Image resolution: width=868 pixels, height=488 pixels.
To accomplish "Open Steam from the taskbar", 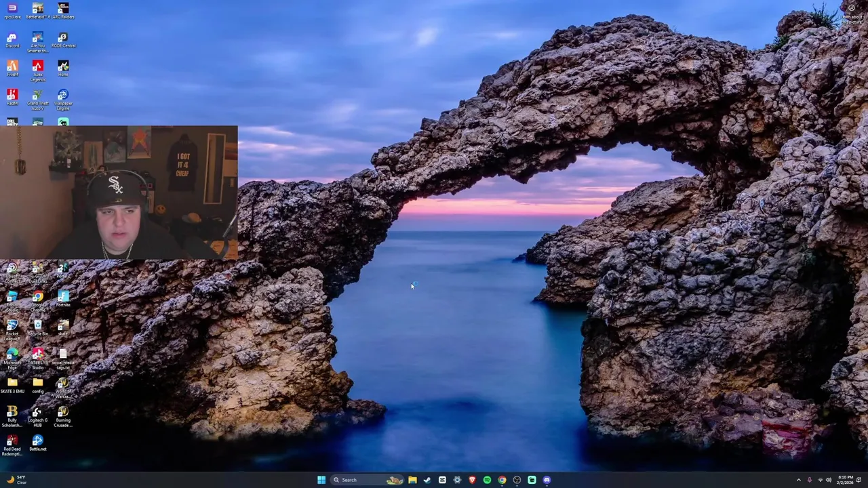I will [x=427, y=480].
